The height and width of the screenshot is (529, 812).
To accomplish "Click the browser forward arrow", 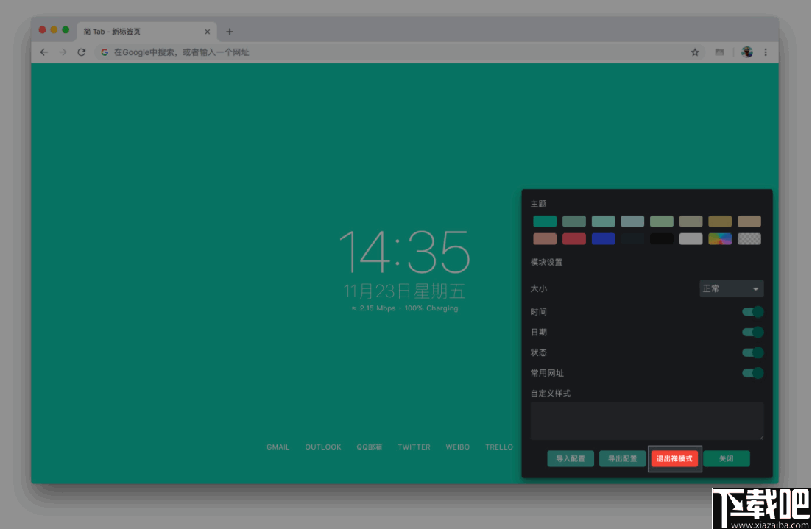I will (63, 52).
